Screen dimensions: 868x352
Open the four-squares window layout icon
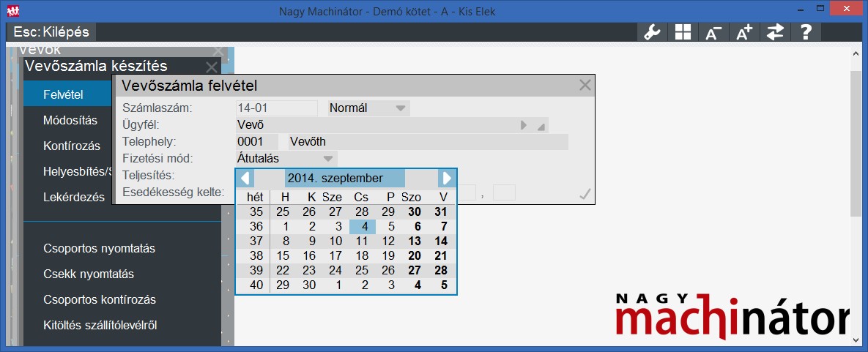[683, 32]
